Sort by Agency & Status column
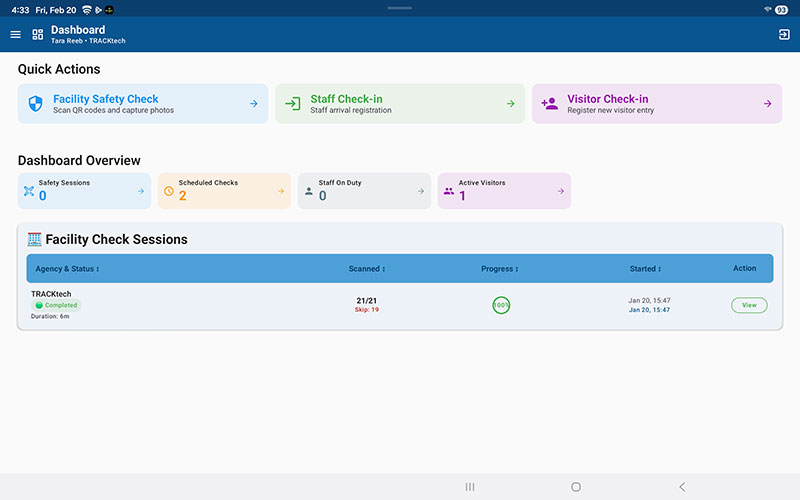The width and height of the screenshot is (800, 500). (x=67, y=269)
